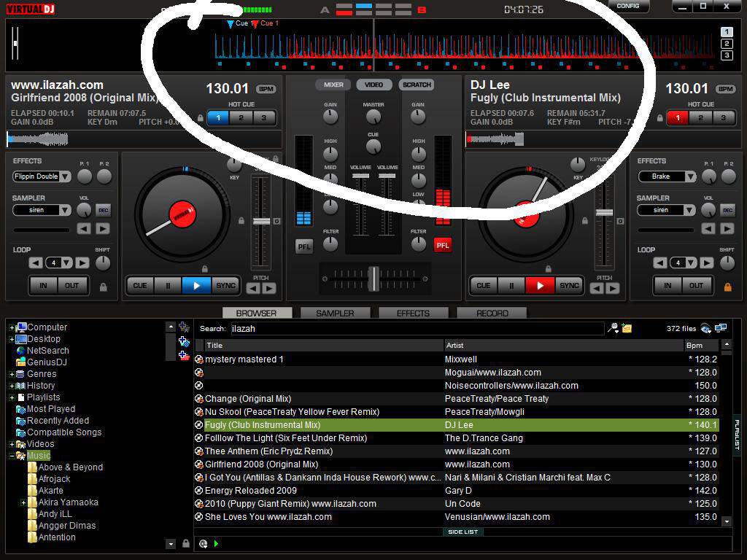Click the search options magnifier icon
Viewport: 747px width, 560px height.
pos(613,328)
